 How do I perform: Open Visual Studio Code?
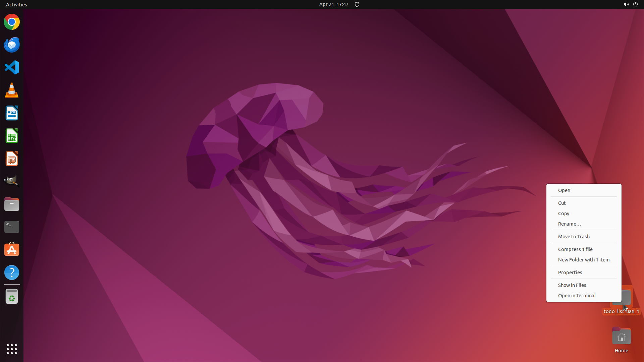click(x=12, y=67)
